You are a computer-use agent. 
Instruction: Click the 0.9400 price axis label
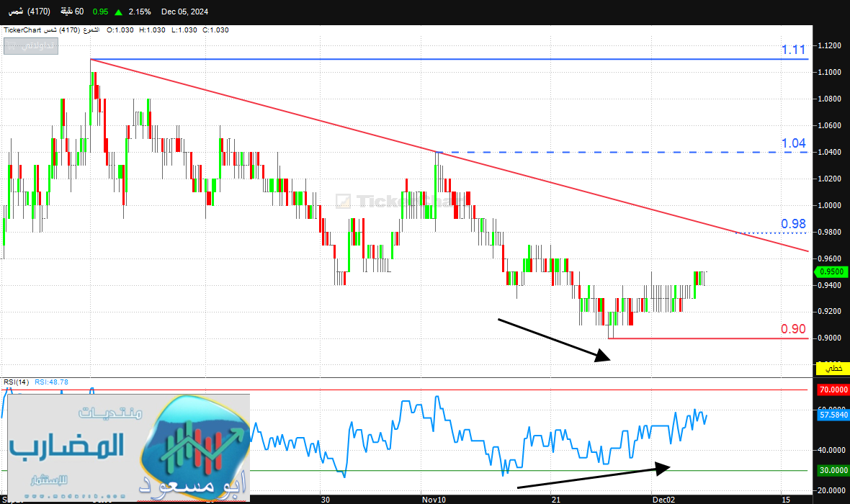829,285
